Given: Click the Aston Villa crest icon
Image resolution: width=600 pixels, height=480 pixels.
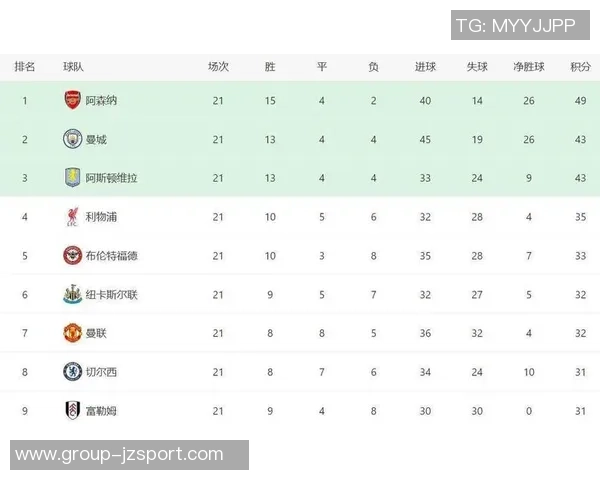Looking at the screenshot, I should click(72, 177).
